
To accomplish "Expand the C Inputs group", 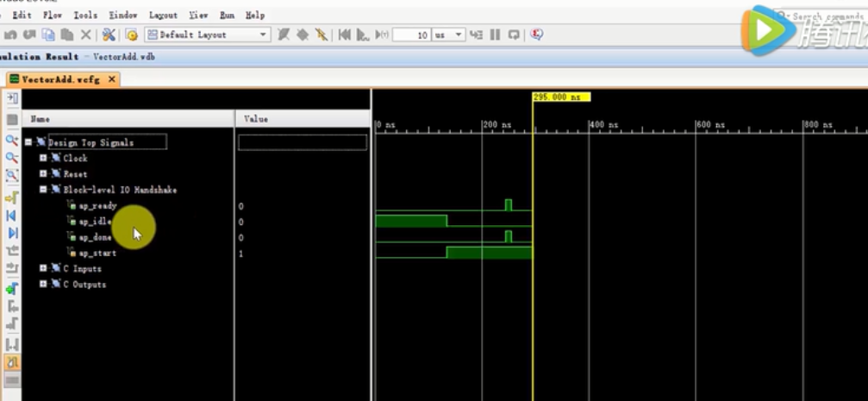I will tap(43, 268).
